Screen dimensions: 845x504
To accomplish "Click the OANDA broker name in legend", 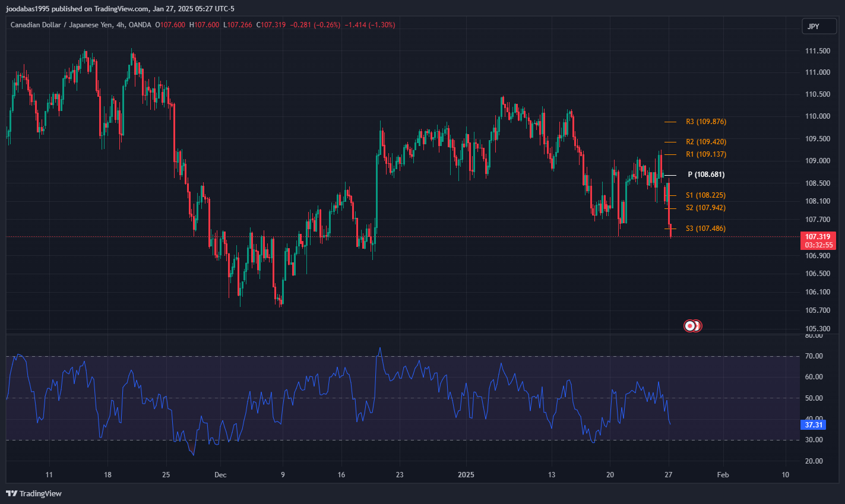I will (x=140, y=25).
